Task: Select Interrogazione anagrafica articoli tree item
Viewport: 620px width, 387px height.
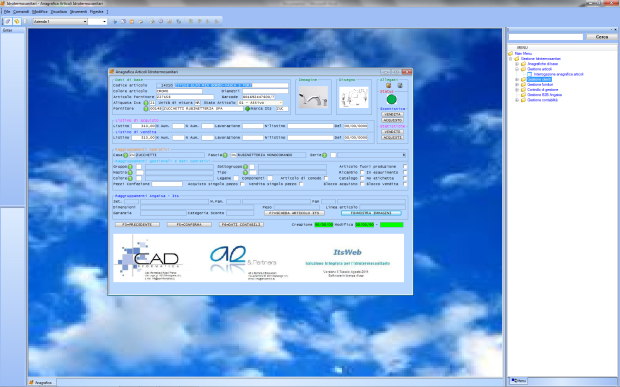Action: 558,74
